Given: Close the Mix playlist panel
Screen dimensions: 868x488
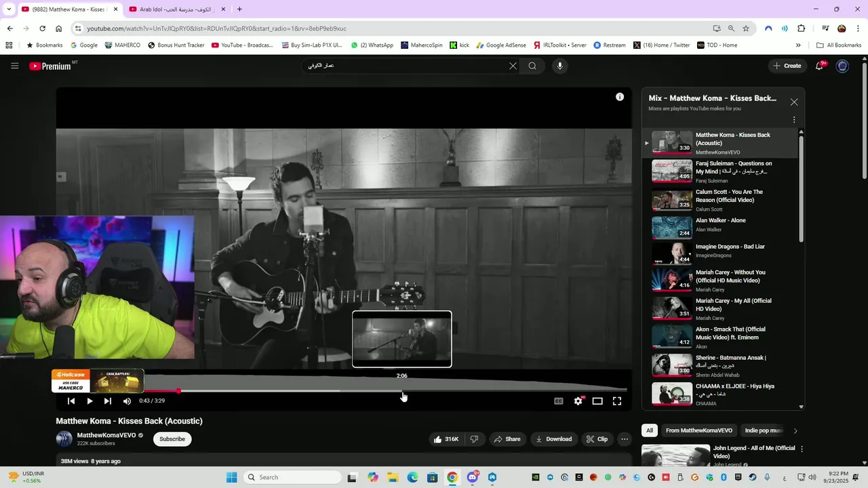Looking at the screenshot, I should (794, 102).
